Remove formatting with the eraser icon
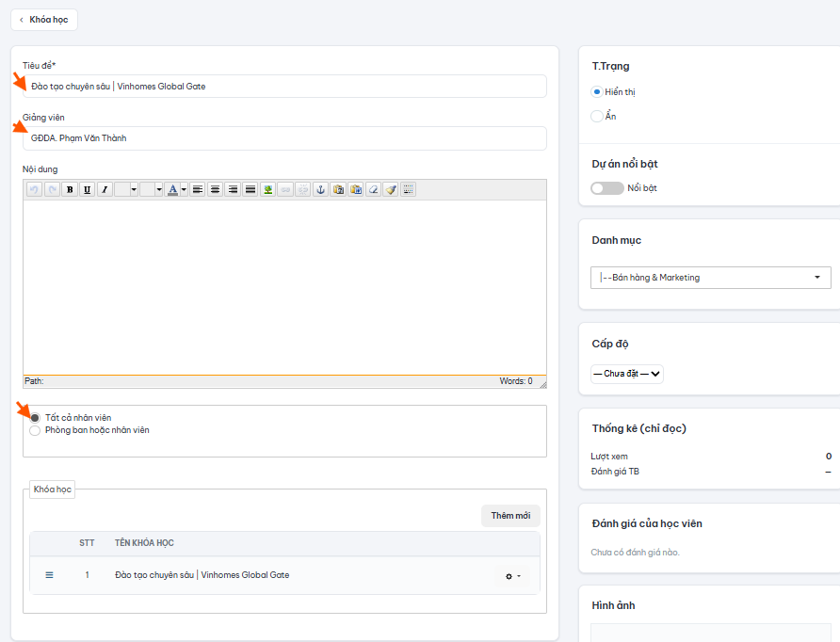Screen dimensions: 840x642 tap(374, 189)
